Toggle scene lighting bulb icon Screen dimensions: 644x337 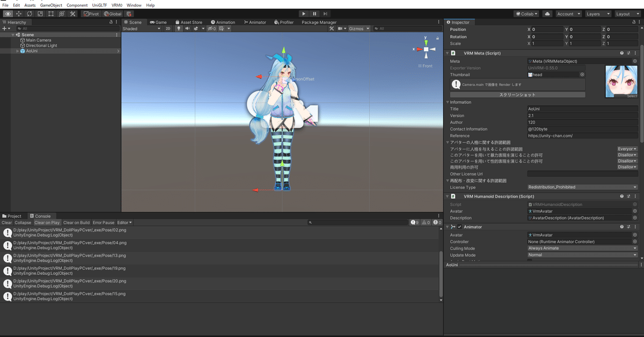(179, 28)
